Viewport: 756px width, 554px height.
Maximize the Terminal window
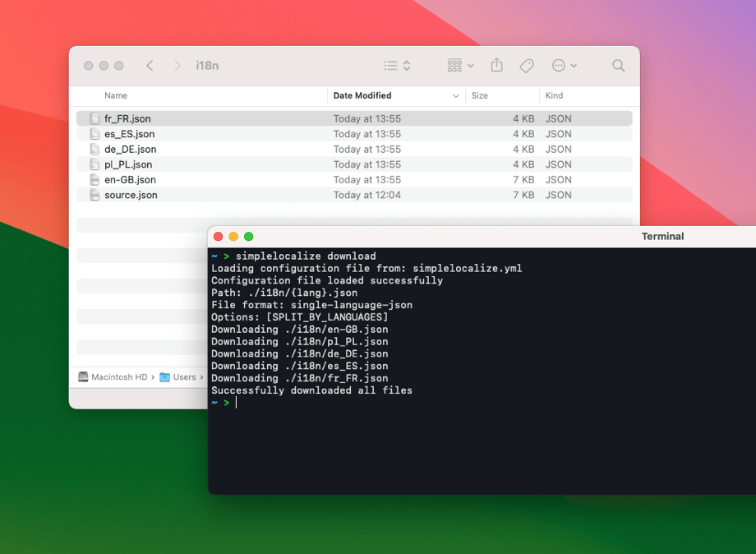coord(249,236)
